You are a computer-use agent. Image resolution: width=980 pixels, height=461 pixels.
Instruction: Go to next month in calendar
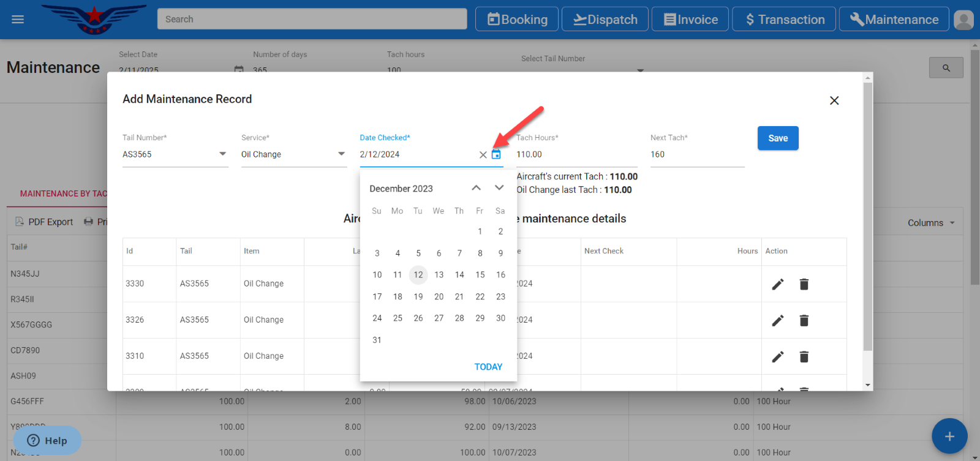499,188
